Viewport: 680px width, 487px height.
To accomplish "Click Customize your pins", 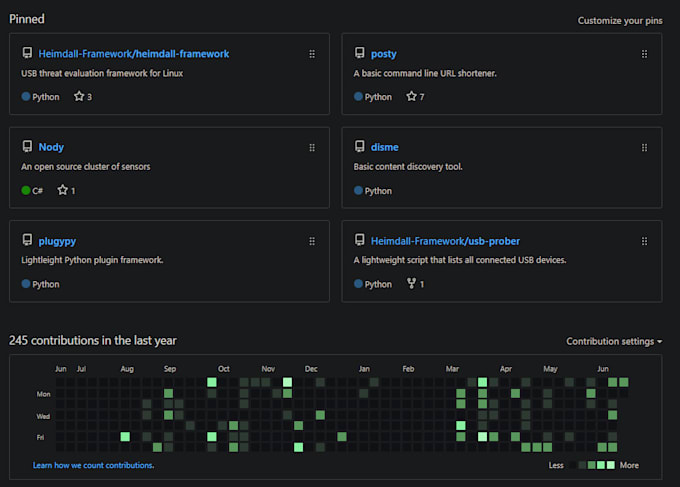I will 619,20.
